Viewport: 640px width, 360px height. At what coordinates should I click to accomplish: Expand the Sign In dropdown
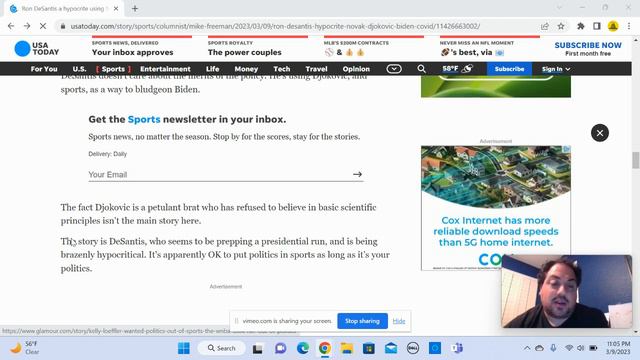556,69
